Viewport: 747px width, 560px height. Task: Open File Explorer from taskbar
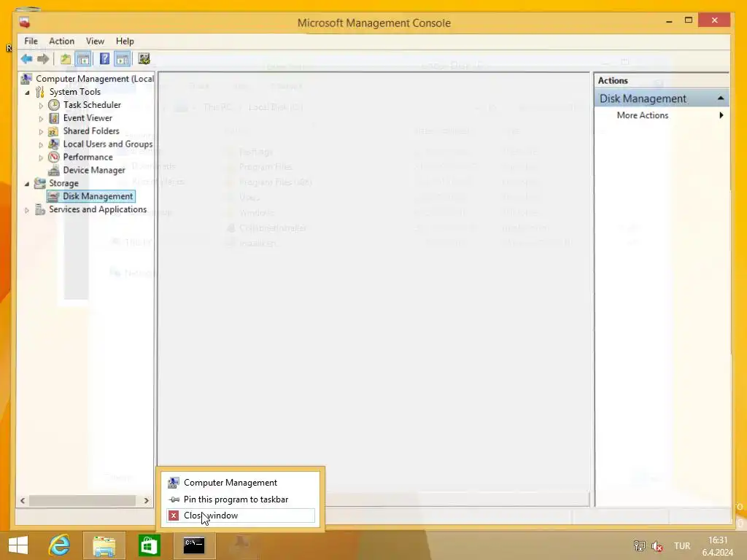tap(104, 545)
